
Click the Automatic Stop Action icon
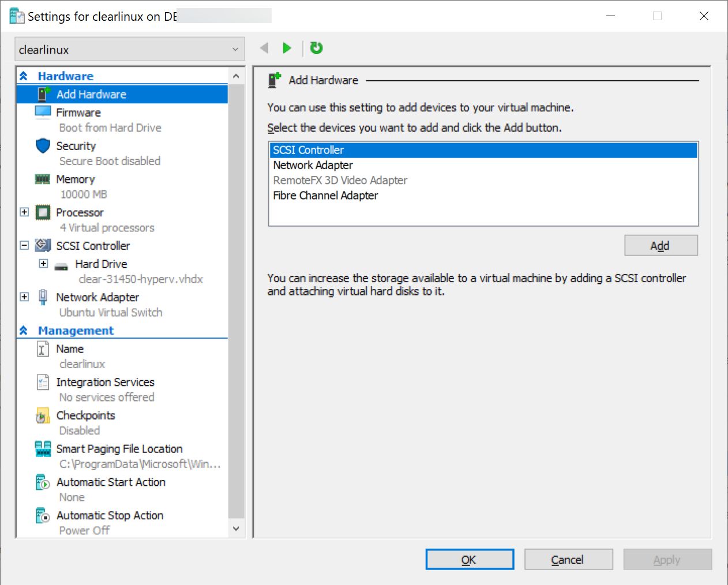point(43,515)
